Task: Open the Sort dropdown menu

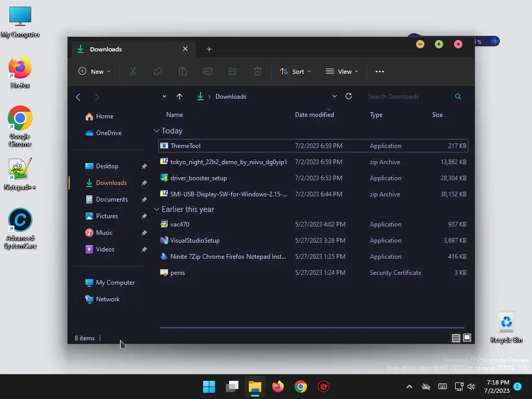Action: pos(295,71)
